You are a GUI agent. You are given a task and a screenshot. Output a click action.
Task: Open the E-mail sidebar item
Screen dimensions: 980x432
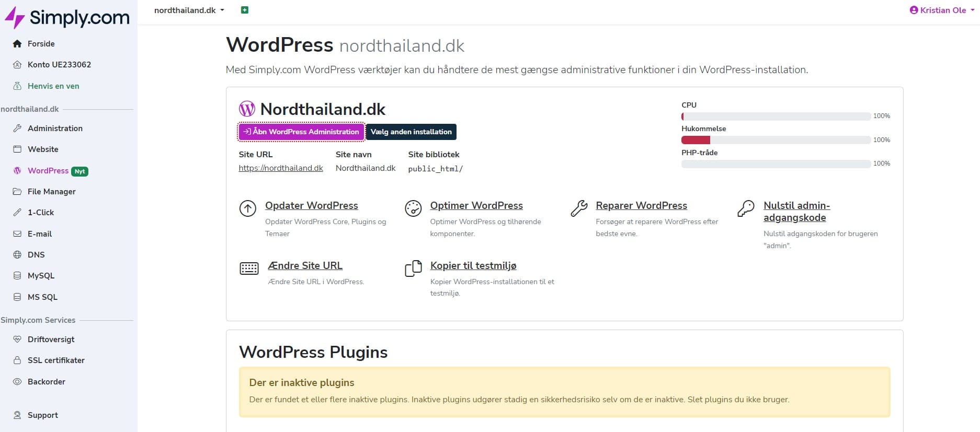click(40, 234)
